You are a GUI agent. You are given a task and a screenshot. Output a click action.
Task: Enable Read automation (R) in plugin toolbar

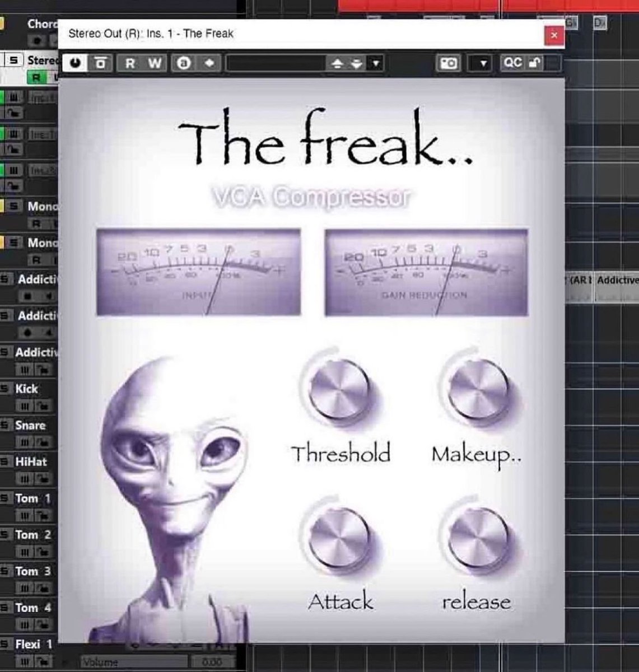(129, 63)
